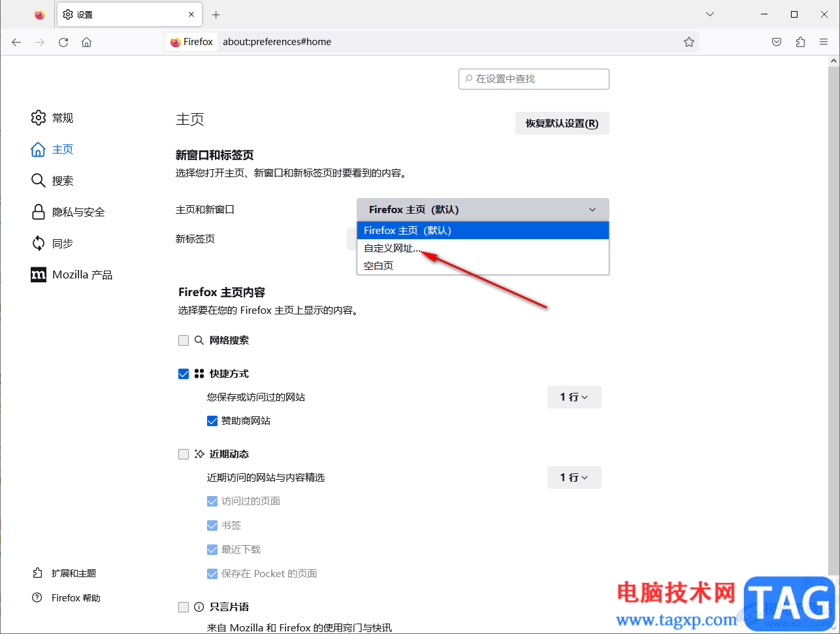Click the Firefox 帮助 link

[66, 598]
